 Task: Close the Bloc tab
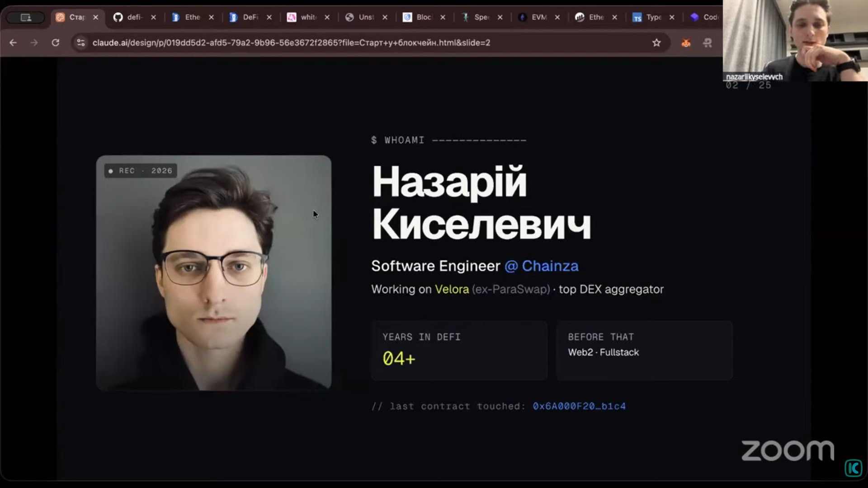pyautogui.click(x=443, y=17)
